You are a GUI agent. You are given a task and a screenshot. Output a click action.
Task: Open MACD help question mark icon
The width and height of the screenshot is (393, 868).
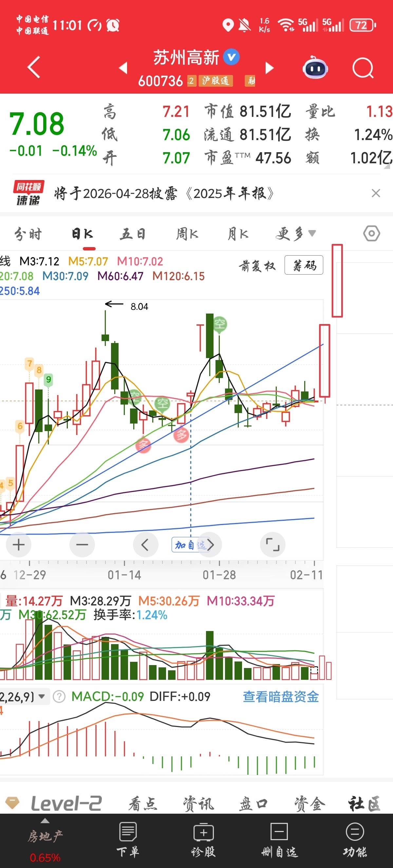pos(59,696)
